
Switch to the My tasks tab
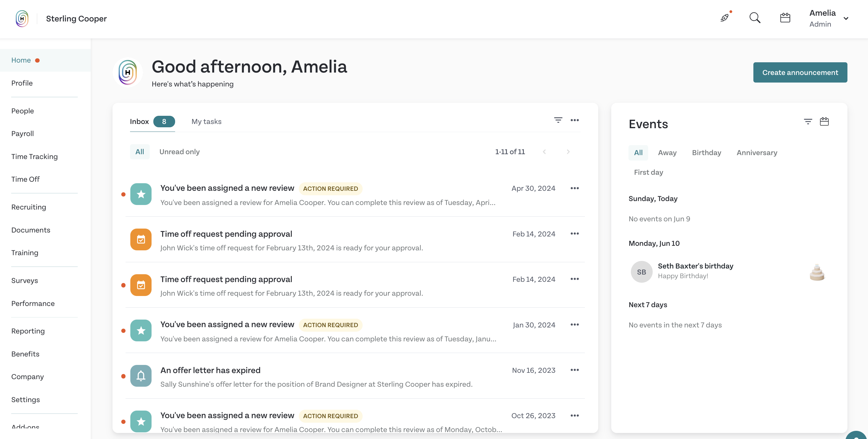(207, 122)
